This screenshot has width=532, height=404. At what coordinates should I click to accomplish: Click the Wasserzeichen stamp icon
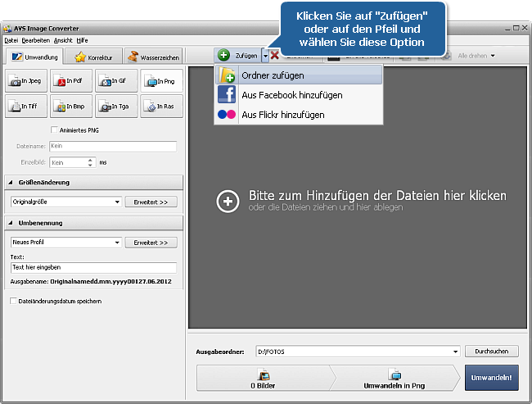133,57
